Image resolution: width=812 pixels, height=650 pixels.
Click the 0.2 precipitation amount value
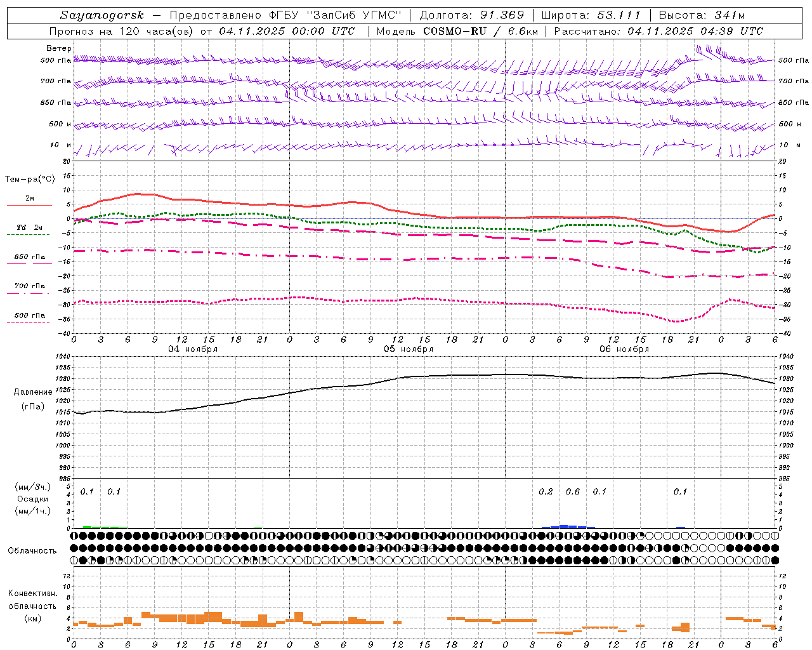pyautogui.click(x=546, y=492)
